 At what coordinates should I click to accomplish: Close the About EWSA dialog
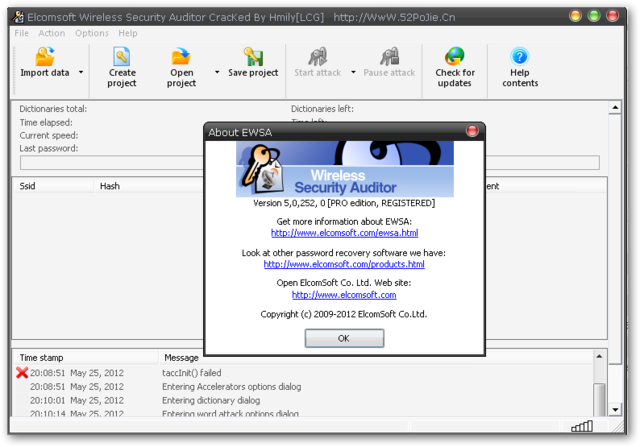[472, 131]
